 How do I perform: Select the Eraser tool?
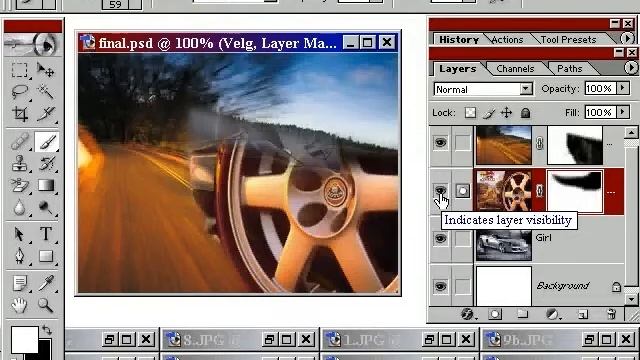(x=19, y=186)
